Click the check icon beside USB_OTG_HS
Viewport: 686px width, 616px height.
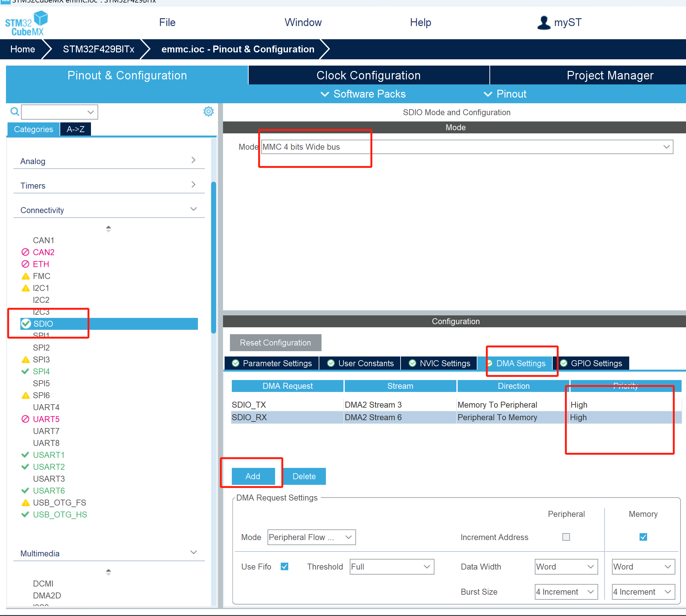tap(25, 514)
